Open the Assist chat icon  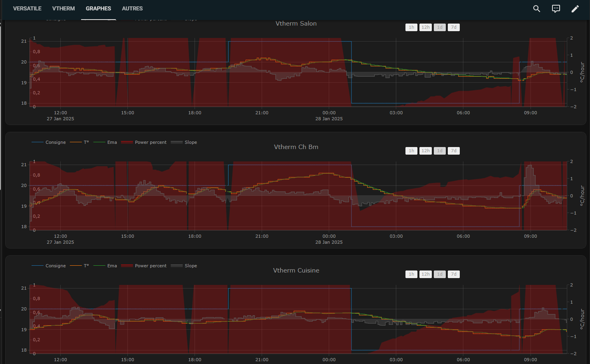pos(556,9)
